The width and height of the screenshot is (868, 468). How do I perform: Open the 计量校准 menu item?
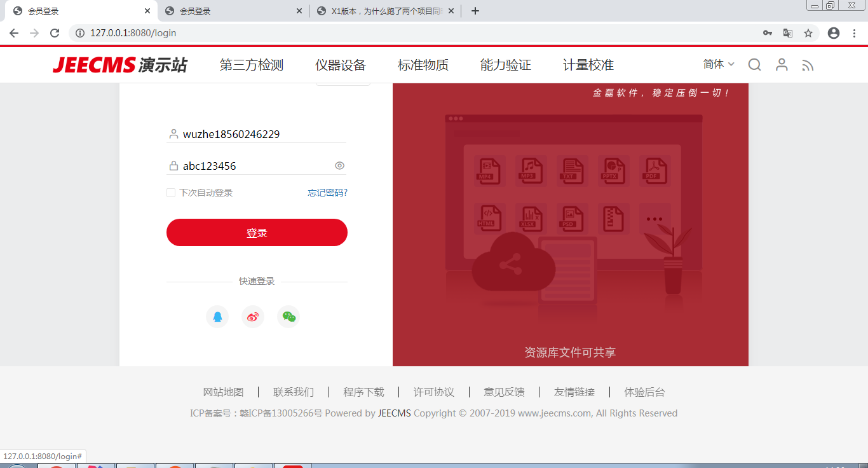pyautogui.click(x=588, y=65)
